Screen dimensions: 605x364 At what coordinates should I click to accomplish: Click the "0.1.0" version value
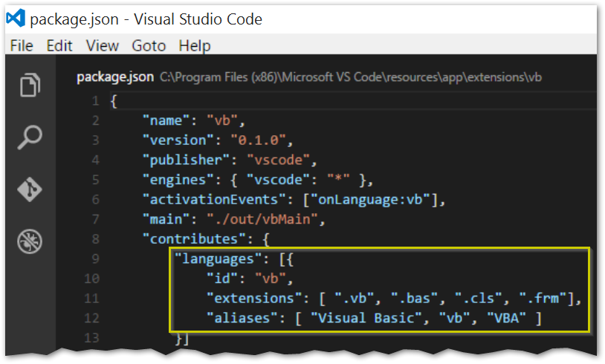pos(258,140)
